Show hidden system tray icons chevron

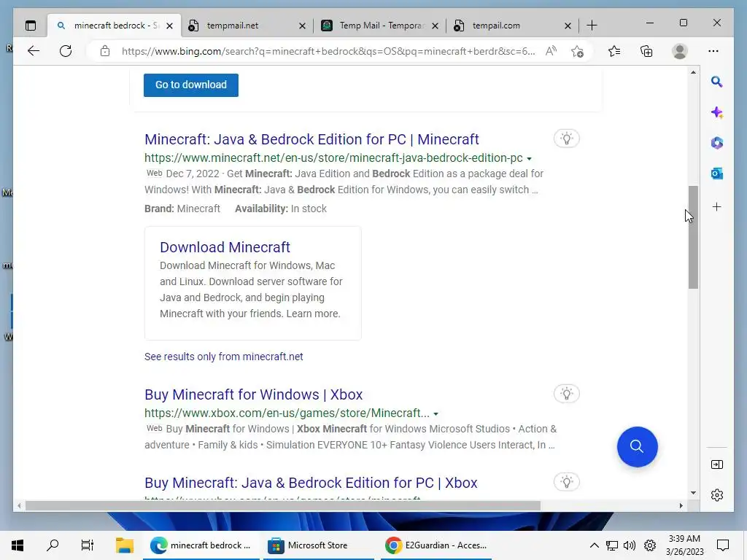(x=594, y=545)
